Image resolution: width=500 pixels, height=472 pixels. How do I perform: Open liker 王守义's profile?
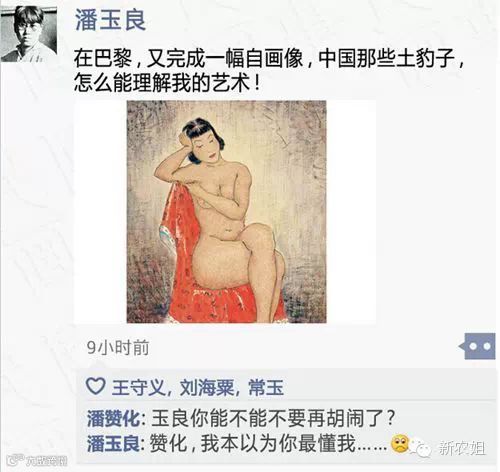point(138,387)
